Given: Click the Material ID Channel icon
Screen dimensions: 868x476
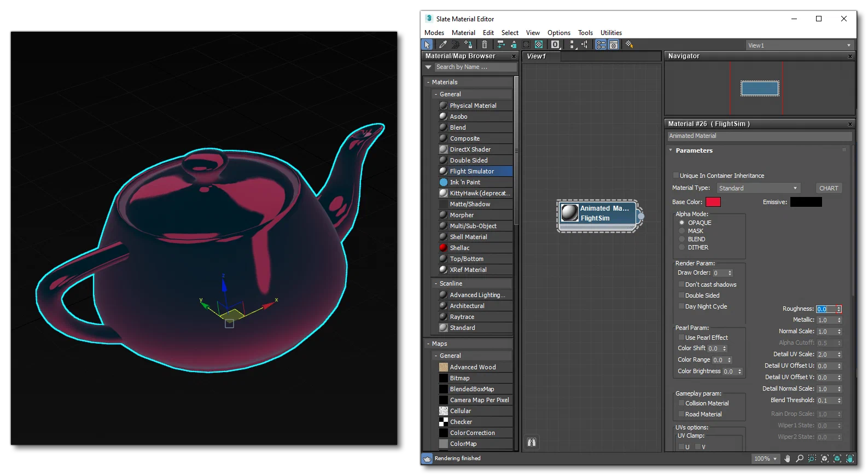Looking at the screenshot, I should click(x=555, y=45).
